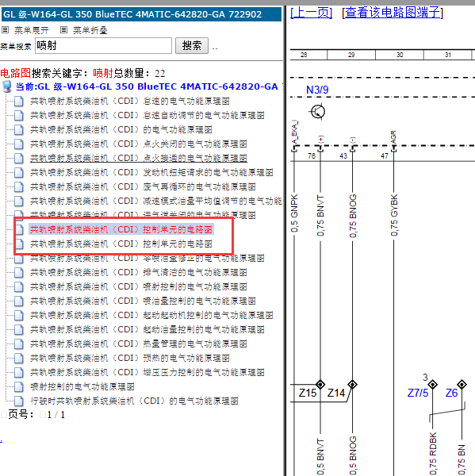Click the Z14 splice diamond symbol
Image resolution: width=475 pixels, height=476 pixels.
(352, 384)
